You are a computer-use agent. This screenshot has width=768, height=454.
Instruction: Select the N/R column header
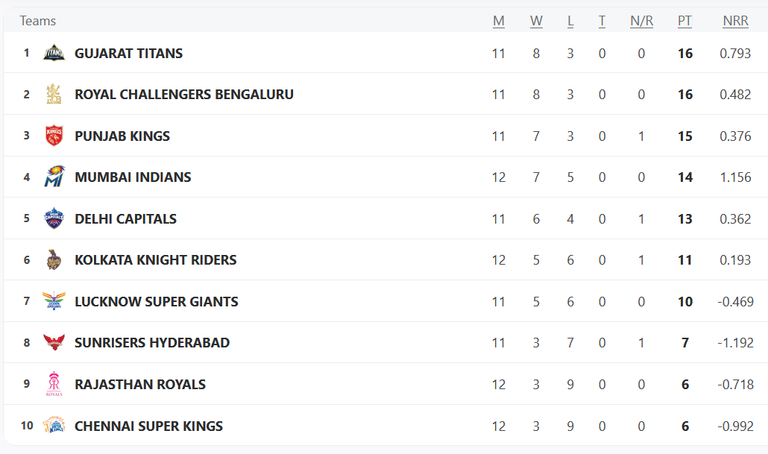(x=642, y=21)
